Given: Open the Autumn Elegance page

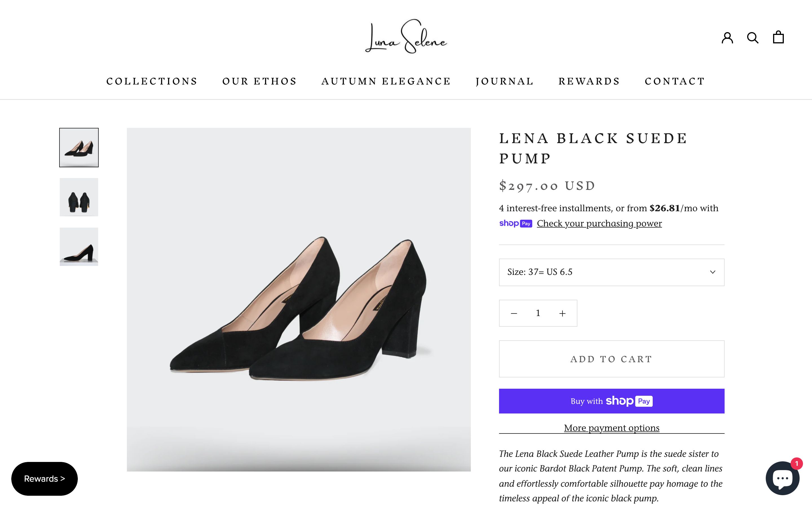Looking at the screenshot, I should tap(386, 81).
